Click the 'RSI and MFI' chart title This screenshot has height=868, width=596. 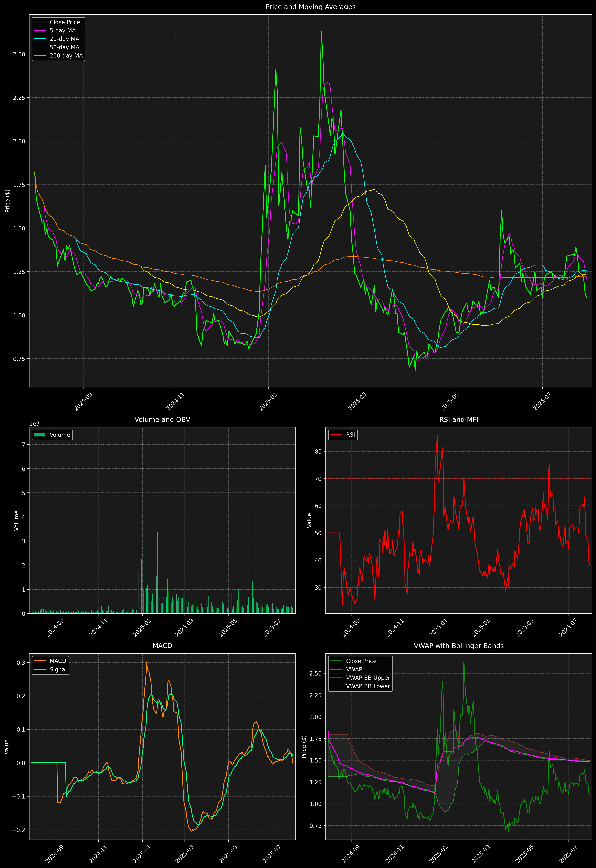pos(459,419)
